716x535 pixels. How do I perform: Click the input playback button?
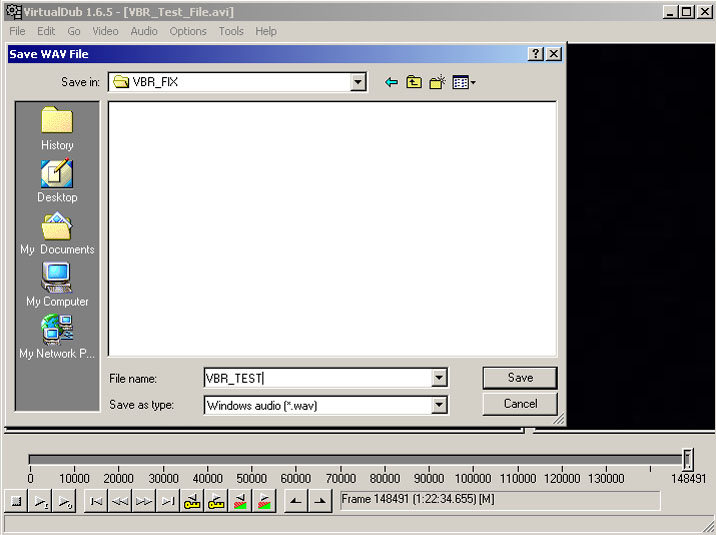click(x=41, y=501)
